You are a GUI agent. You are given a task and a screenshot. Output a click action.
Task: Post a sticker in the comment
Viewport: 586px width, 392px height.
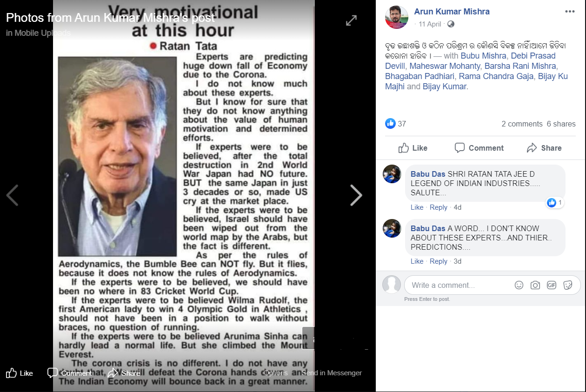tap(568, 285)
